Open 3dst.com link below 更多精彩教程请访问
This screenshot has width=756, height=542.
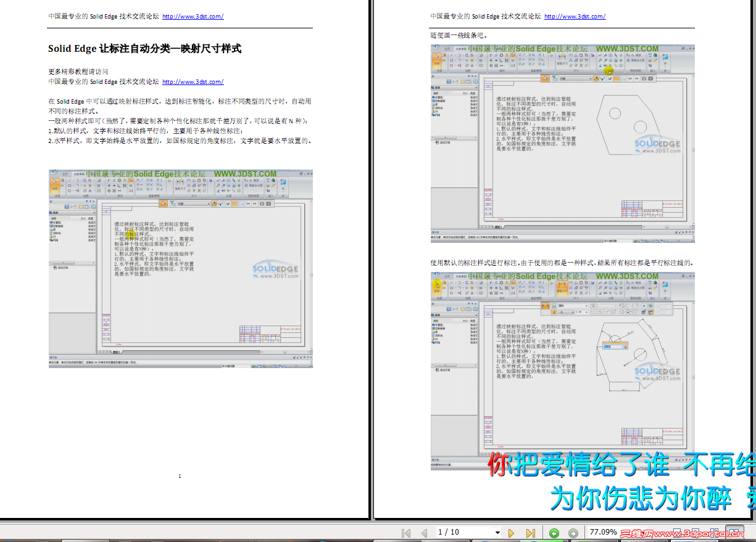coord(193,81)
